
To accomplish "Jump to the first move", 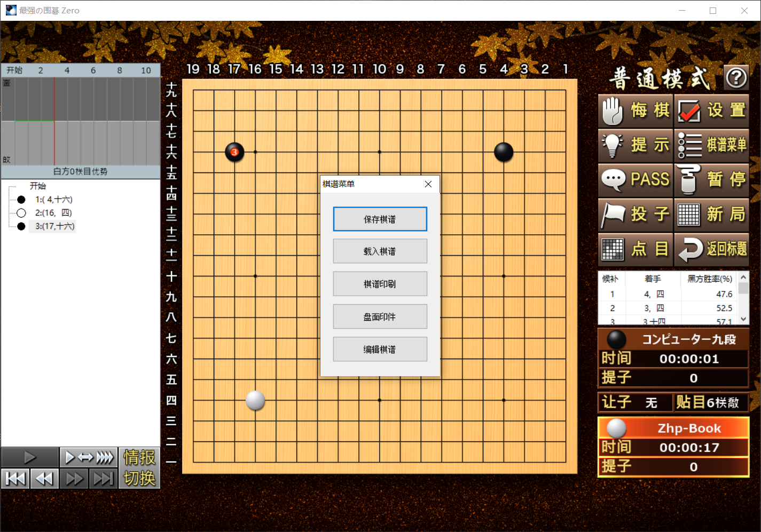I will point(15,479).
